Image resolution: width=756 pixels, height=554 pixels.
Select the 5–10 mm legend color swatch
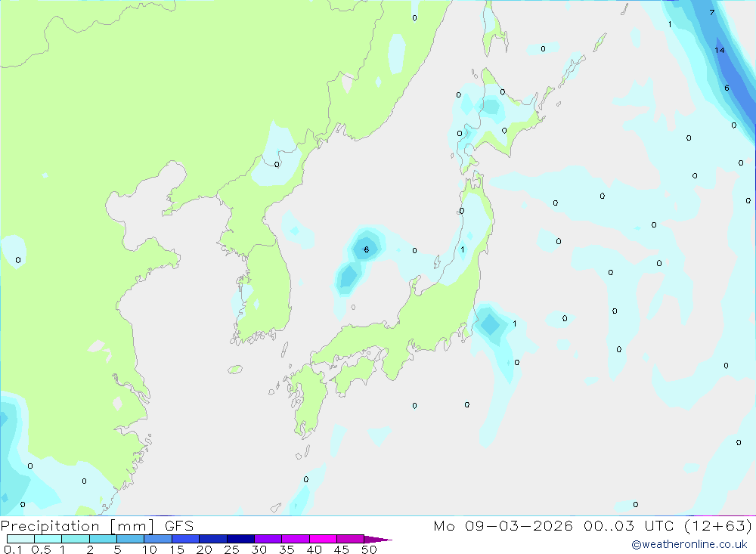(130, 539)
